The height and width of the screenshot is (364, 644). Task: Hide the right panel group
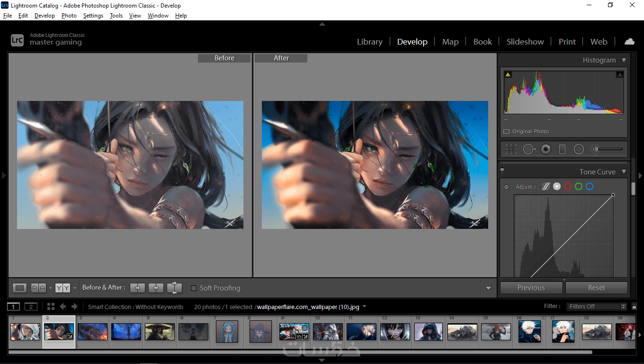point(641,176)
